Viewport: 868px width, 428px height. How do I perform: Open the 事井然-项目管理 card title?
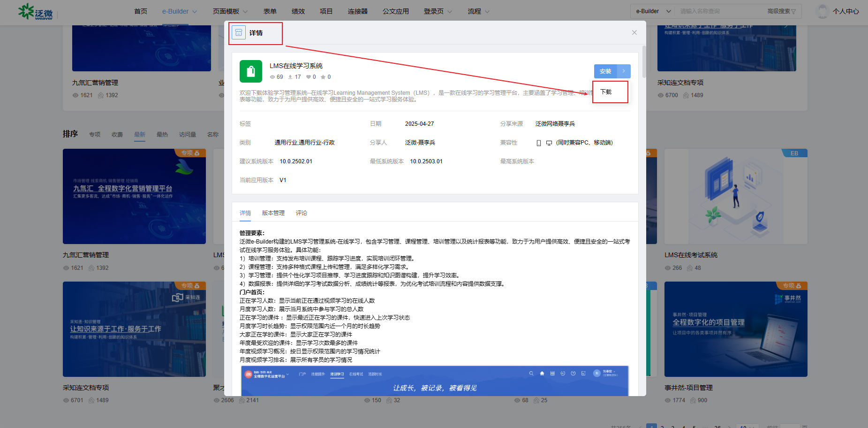pos(688,388)
